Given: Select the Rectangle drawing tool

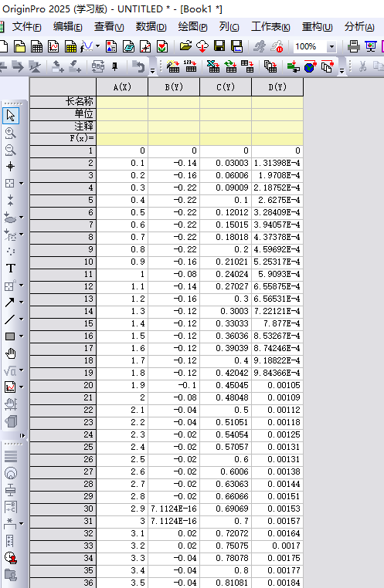Looking at the screenshot, I should 10,336.
